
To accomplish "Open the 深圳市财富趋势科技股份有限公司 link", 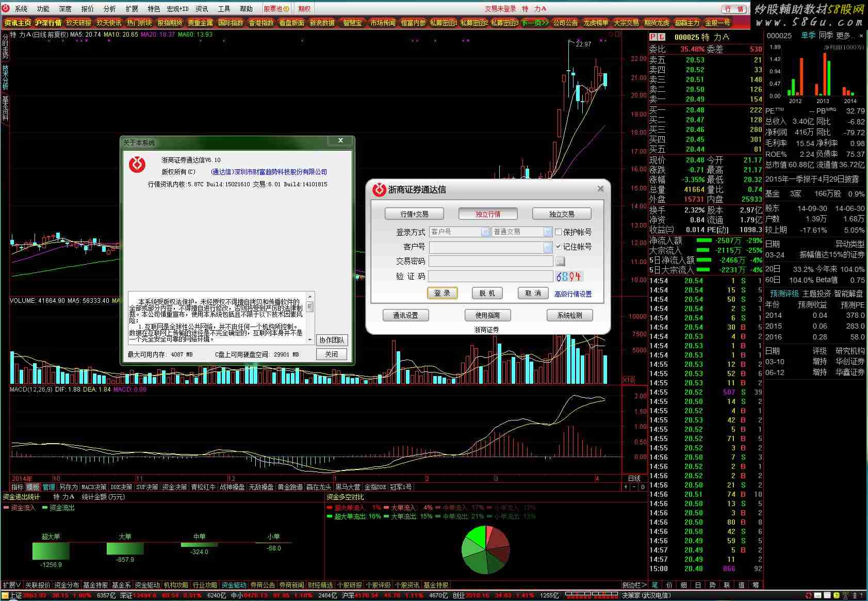I will pyautogui.click(x=269, y=172).
